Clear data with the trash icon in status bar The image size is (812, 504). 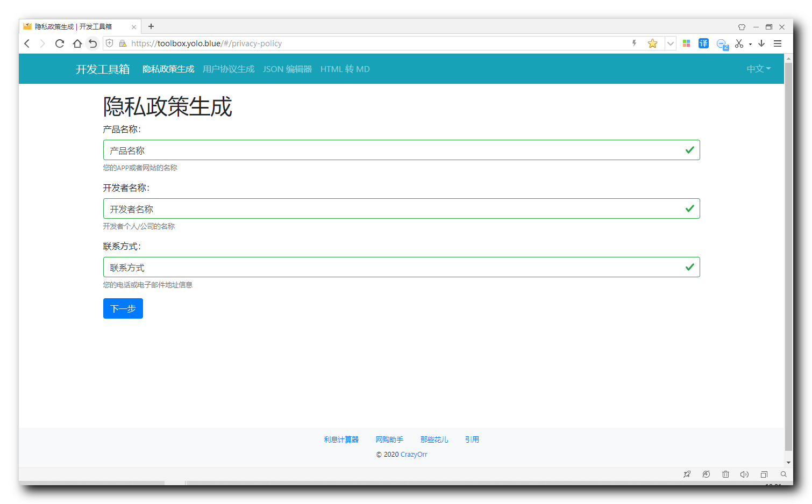click(726, 474)
